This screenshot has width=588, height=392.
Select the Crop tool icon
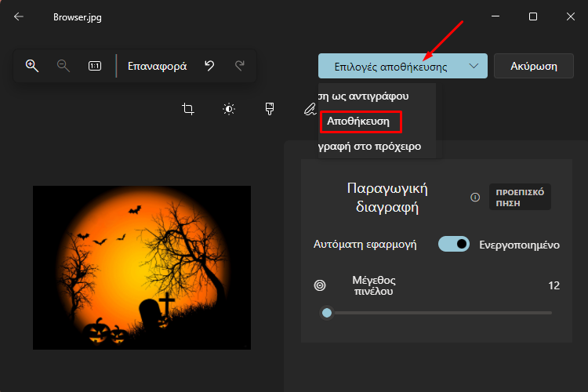[x=188, y=109]
